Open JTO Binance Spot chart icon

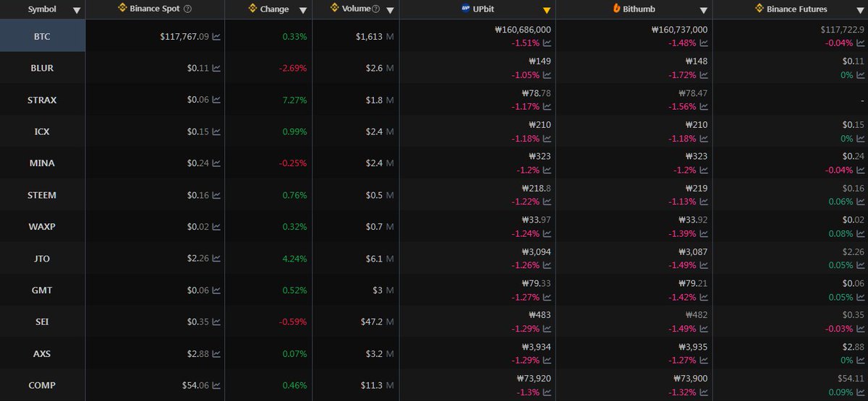coord(217,259)
